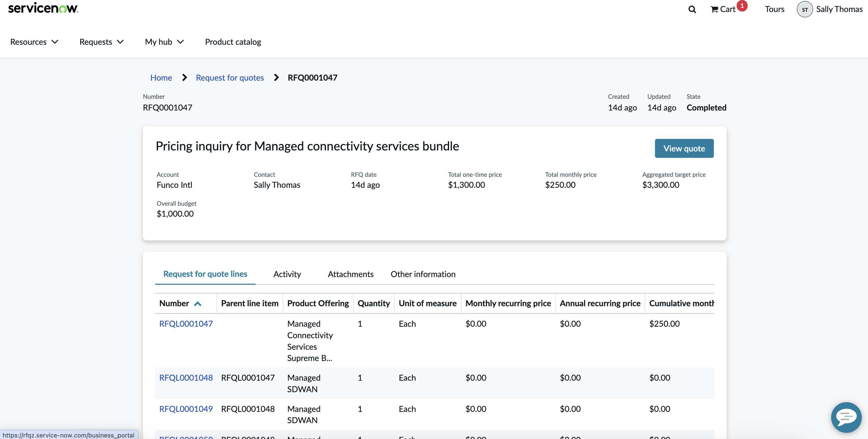Go to Home breadcrumb
Image resolution: width=868 pixels, height=439 pixels.
click(x=161, y=78)
